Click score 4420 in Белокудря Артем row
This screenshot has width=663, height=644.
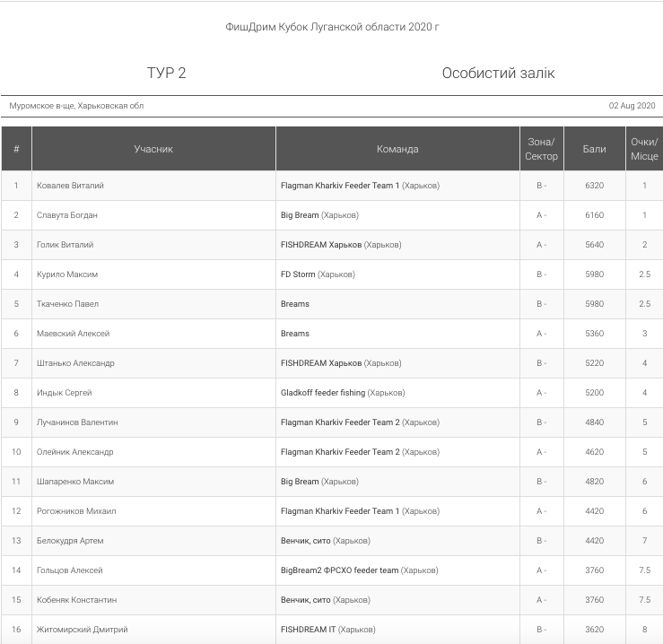[595, 541]
